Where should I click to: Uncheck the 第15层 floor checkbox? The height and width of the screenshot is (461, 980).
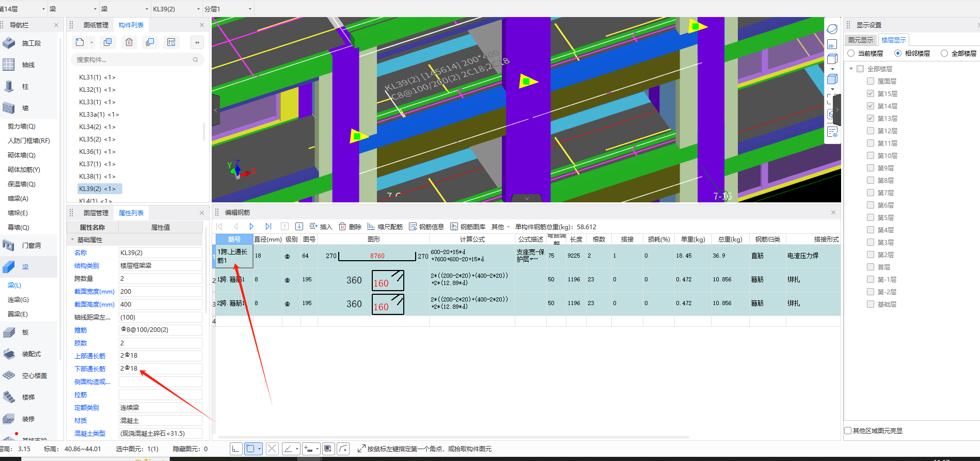(871, 93)
